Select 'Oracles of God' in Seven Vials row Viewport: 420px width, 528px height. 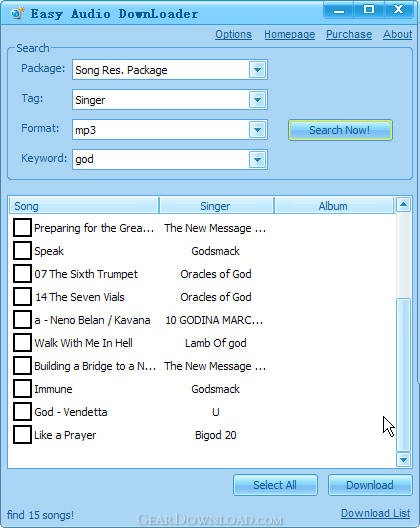point(216,297)
